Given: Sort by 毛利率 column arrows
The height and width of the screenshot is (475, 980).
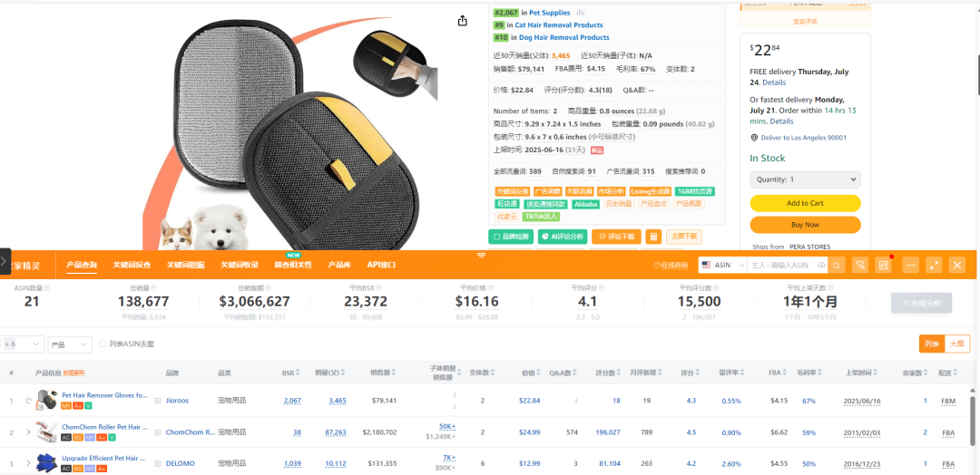Looking at the screenshot, I should click(x=821, y=373).
